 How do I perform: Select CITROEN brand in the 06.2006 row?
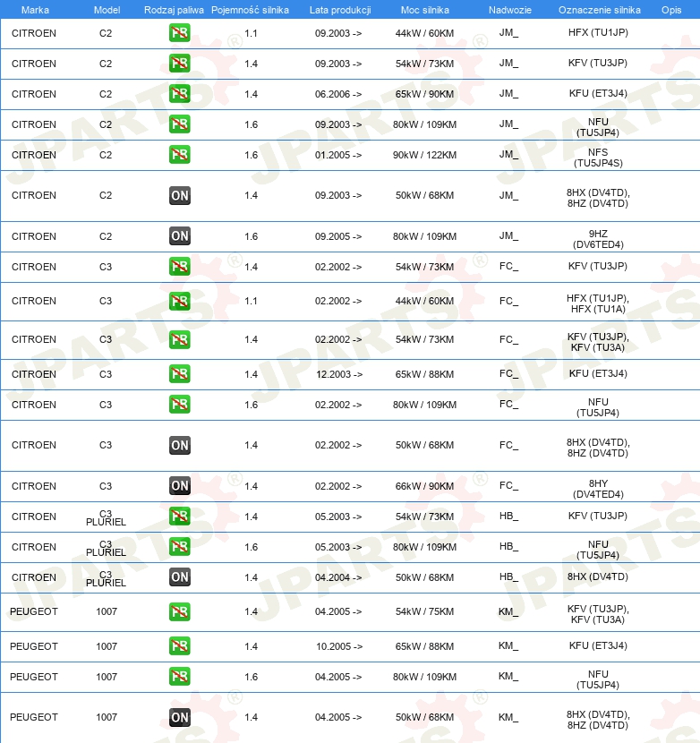point(34,94)
